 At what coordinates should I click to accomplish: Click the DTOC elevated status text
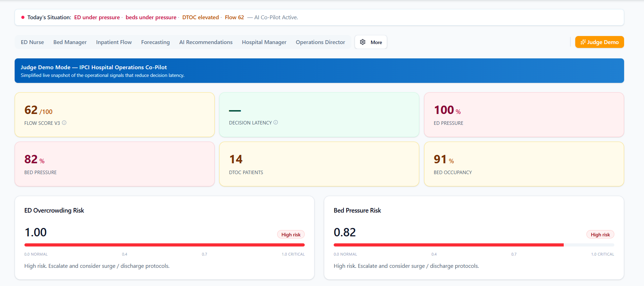200,17
